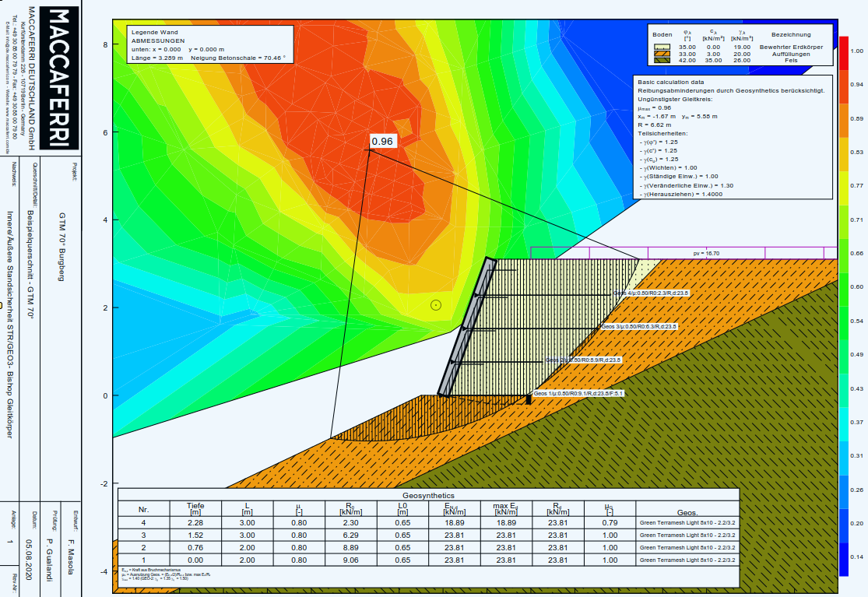Click the 'Geos 3' layer annotation
The width and height of the screenshot is (868, 597).
coord(639,326)
